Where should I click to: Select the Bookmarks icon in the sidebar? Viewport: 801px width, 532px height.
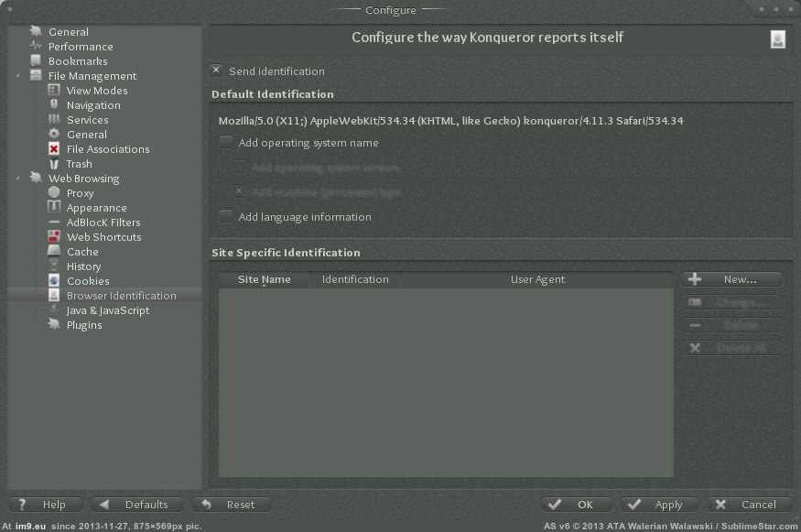click(36, 60)
